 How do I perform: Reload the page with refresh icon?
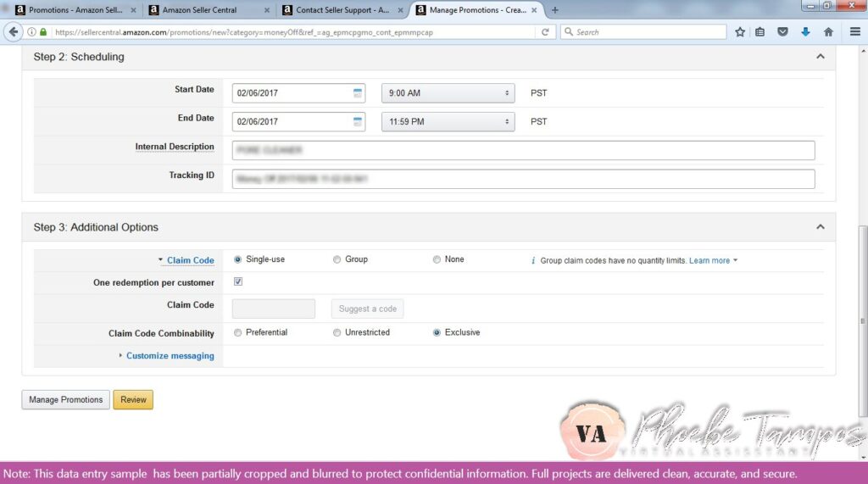tap(545, 32)
